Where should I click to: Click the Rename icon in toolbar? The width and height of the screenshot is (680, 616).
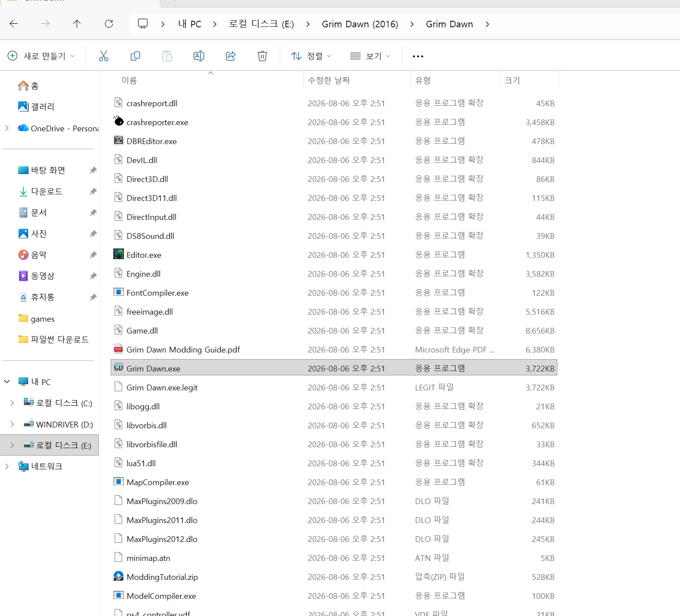[199, 56]
